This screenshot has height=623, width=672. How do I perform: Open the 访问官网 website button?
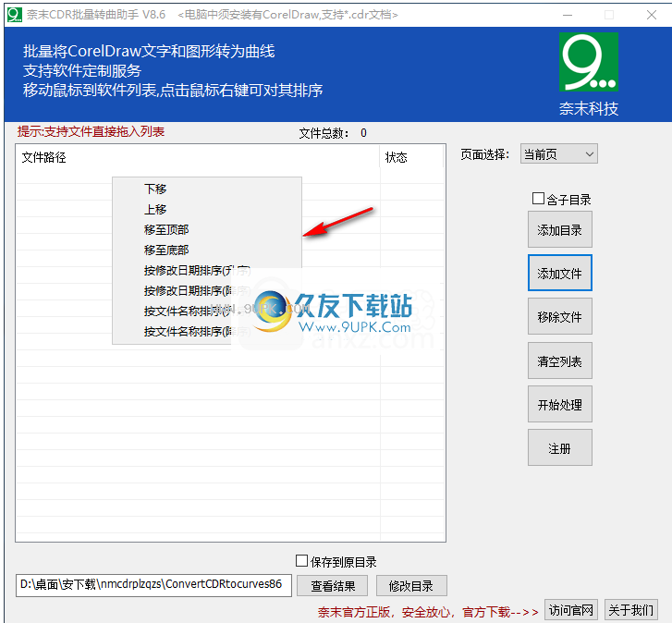(571, 610)
